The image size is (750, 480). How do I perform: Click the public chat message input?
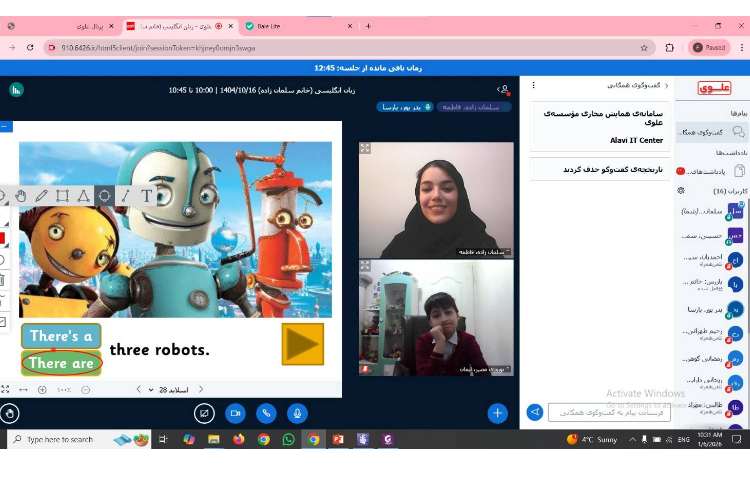(609, 412)
